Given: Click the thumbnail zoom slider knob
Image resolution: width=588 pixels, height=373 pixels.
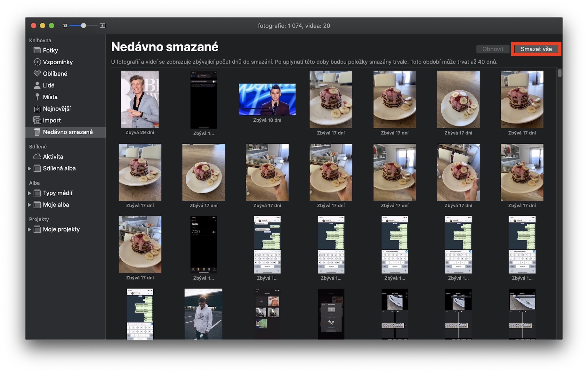Looking at the screenshot, I should coord(84,26).
